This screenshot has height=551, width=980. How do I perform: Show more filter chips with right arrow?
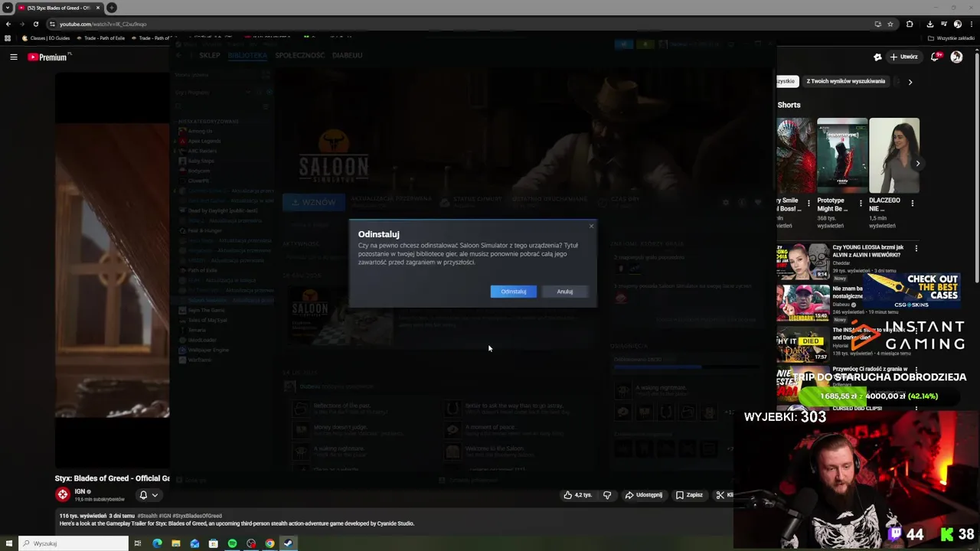click(910, 81)
